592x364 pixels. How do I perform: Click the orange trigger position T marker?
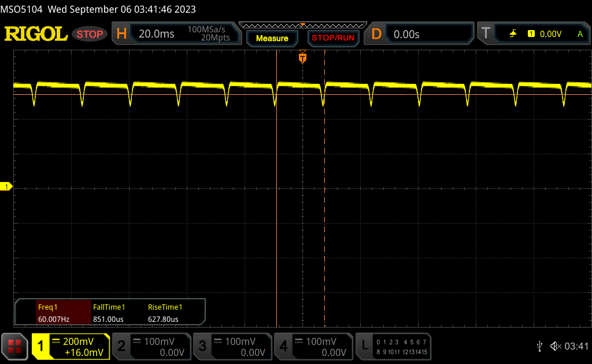point(302,58)
